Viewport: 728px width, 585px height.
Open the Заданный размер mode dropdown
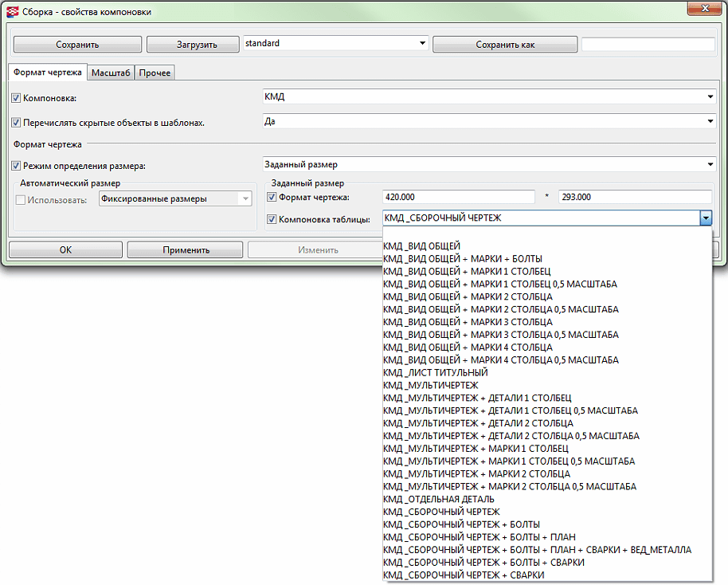[x=489, y=164]
